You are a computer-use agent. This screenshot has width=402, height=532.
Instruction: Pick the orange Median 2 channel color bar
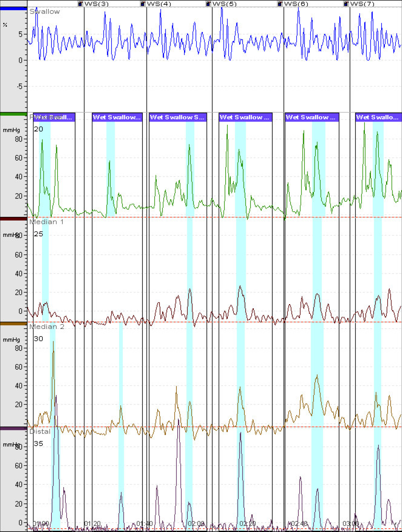pos(13,324)
